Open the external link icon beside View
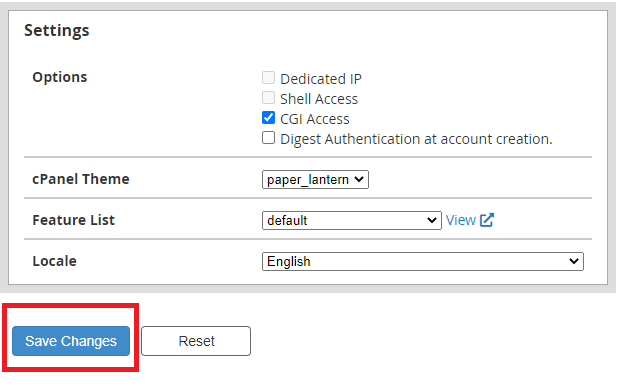 (487, 220)
